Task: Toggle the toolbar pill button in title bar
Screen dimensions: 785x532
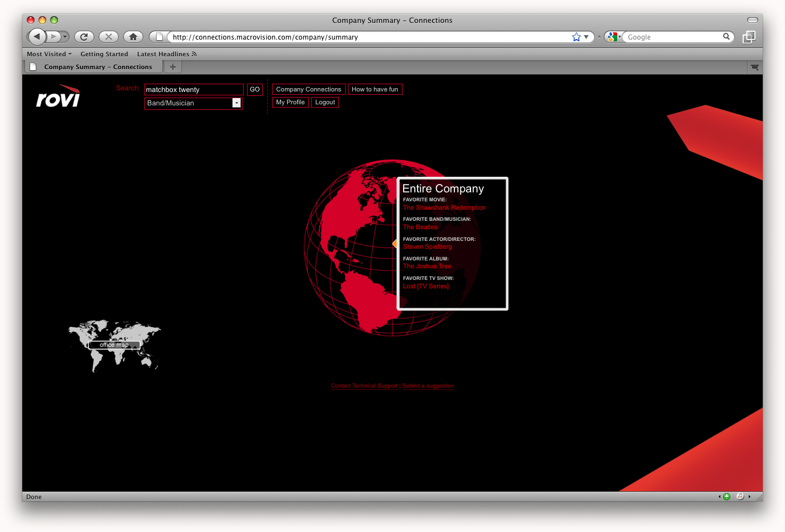Action: 753,20
